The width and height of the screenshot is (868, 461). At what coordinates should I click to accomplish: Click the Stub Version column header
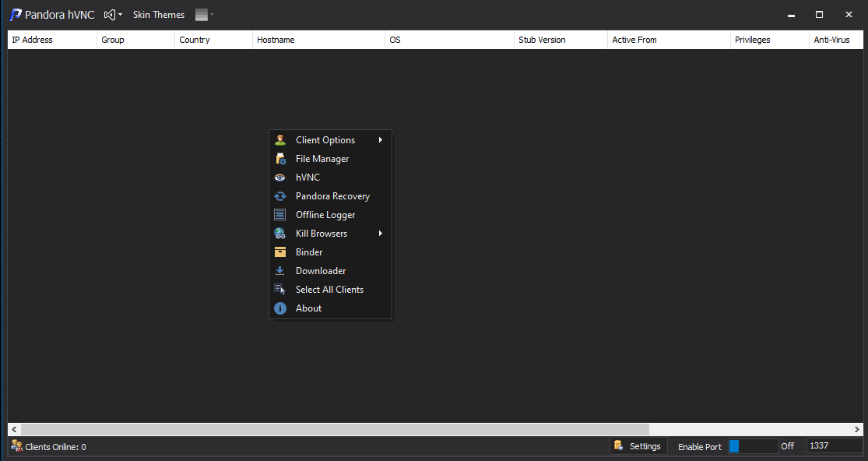click(561, 40)
